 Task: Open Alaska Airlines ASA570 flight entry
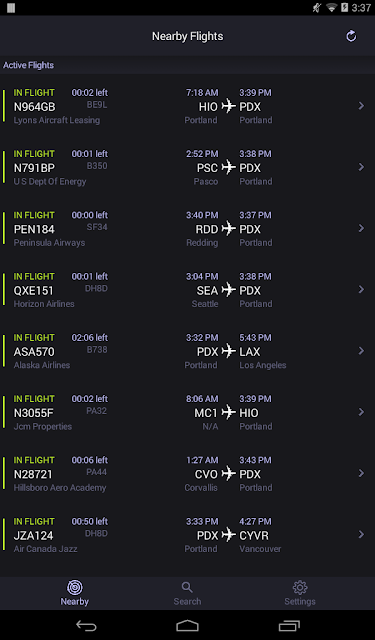click(x=187, y=351)
